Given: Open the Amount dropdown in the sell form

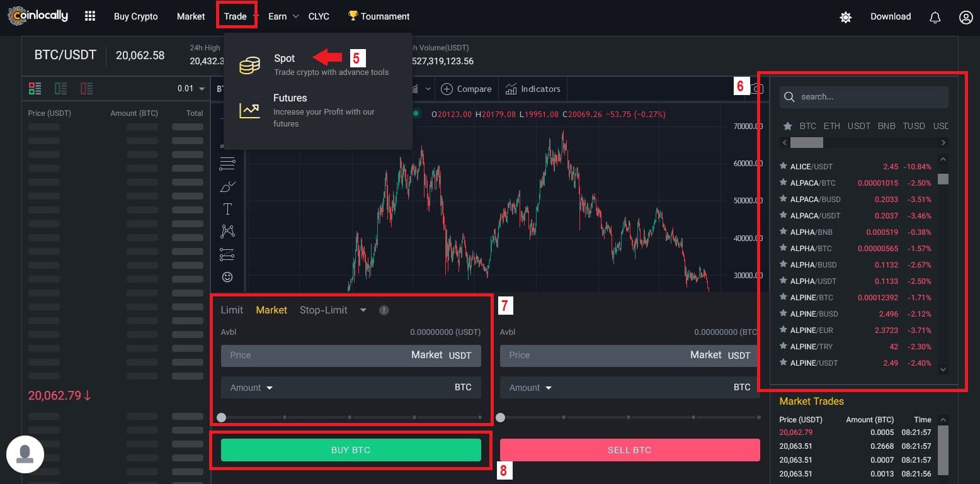Looking at the screenshot, I should click(x=530, y=388).
